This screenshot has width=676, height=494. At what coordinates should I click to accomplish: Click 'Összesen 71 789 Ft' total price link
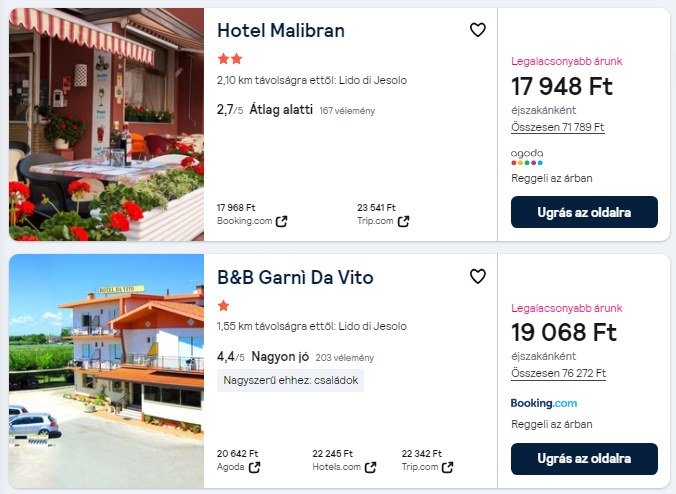pos(557,127)
